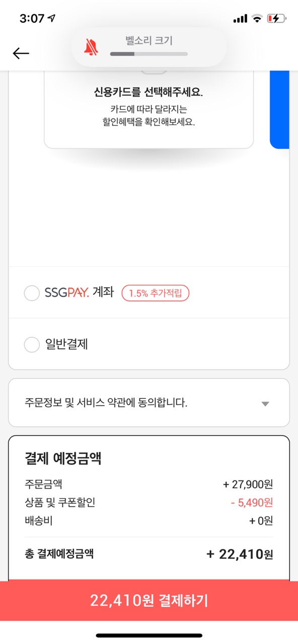Tap the back arrow icon
298x644 pixels.
(21, 53)
